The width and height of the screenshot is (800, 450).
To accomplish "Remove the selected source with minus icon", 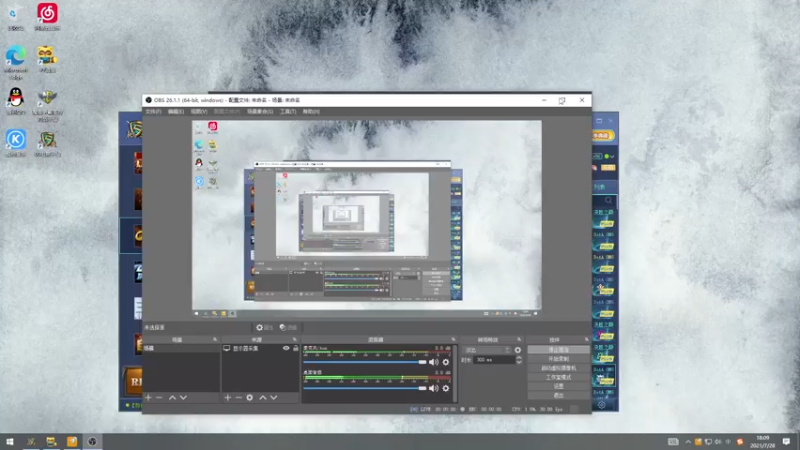I will point(238,397).
